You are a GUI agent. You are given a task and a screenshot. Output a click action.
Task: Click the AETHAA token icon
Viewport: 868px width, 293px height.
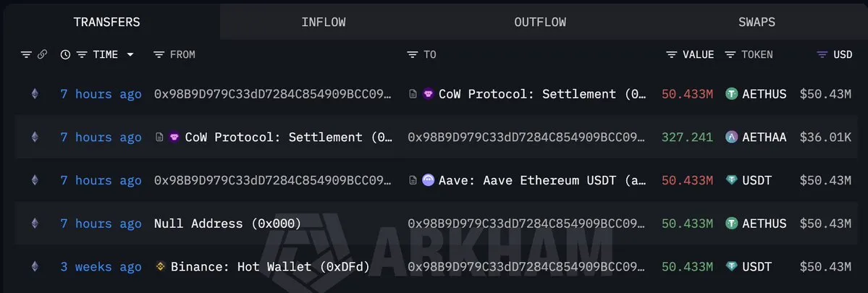[732, 137]
